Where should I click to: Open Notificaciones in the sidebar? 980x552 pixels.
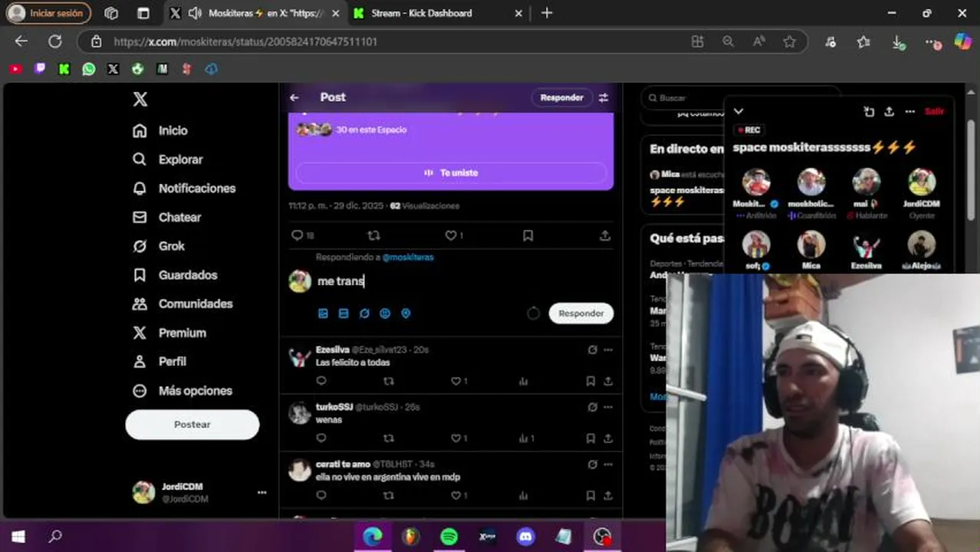[184, 188]
